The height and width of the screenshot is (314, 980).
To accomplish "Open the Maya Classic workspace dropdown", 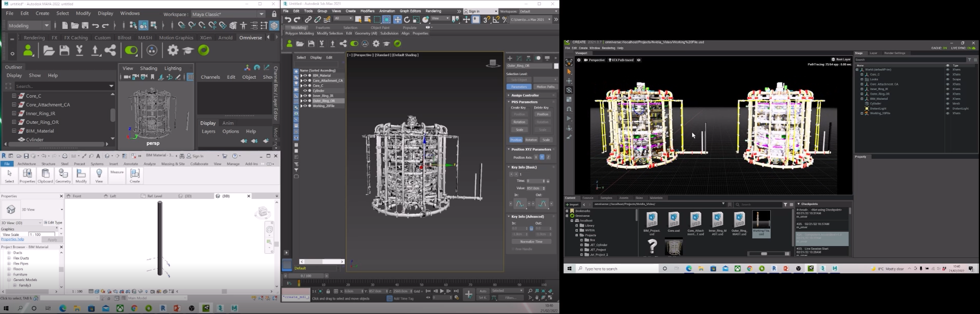I will pos(262,14).
